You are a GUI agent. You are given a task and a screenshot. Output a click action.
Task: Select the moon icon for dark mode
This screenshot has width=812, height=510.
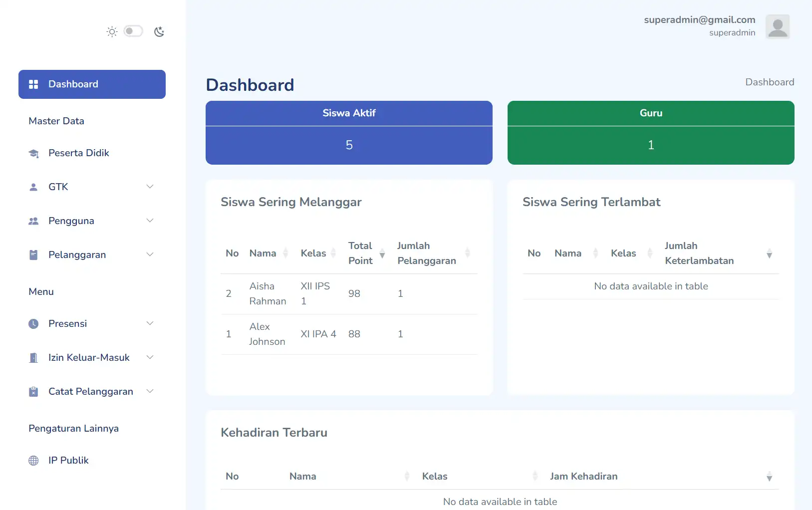pyautogui.click(x=159, y=31)
